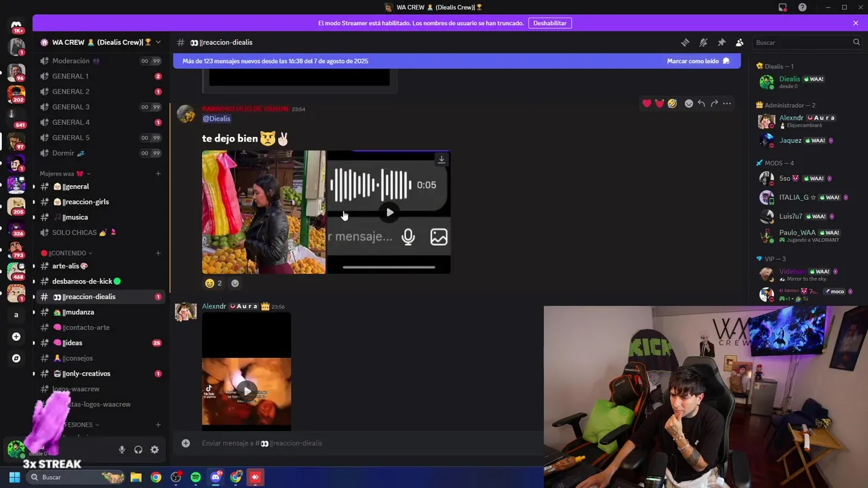Deafen audio with the headphones icon
Image resolution: width=868 pixels, height=488 pixels.
click(138, 449)
